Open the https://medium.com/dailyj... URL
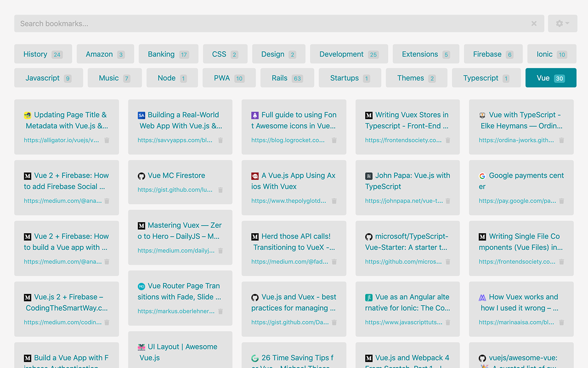The height and width of the screenshot is (368, 588). [176, 251]
